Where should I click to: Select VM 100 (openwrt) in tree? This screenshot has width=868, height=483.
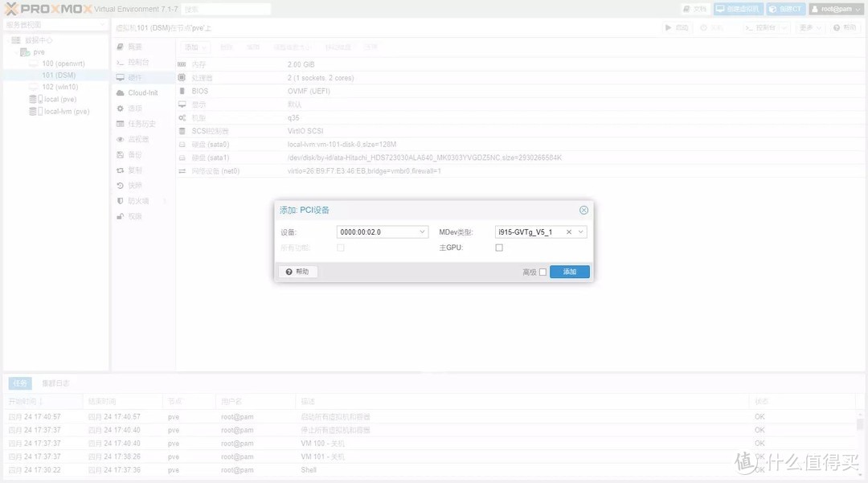pos(57,63)
